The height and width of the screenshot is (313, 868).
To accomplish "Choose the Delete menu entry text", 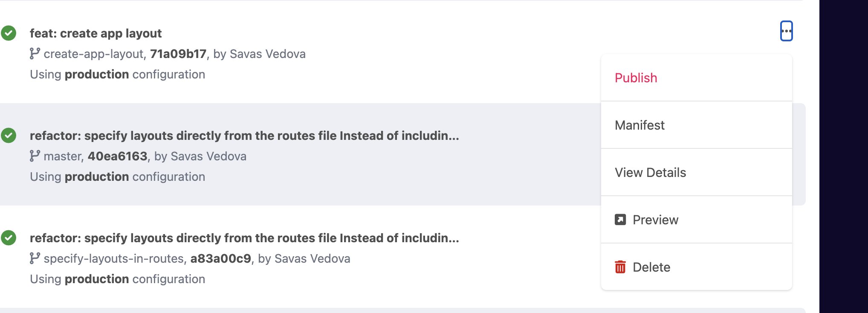I will point(651,267).
